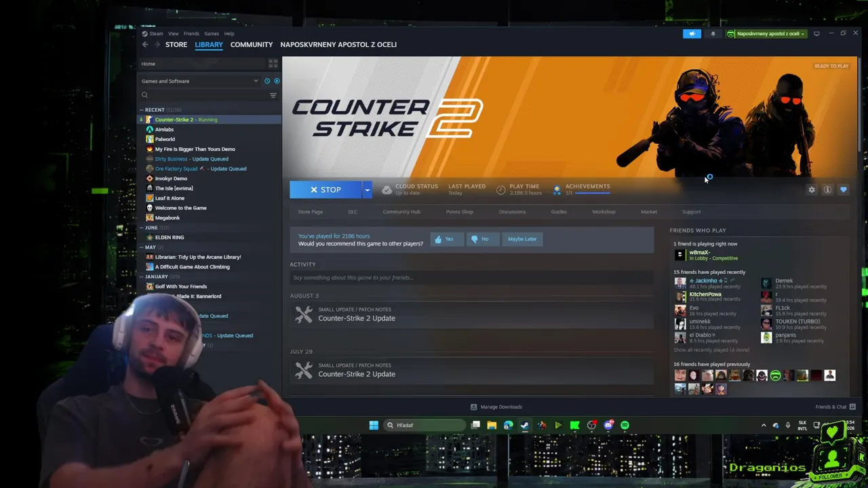Open File Explorer from the taskbar
Viewport: 868px width, 488px height.
pos(492,425)
